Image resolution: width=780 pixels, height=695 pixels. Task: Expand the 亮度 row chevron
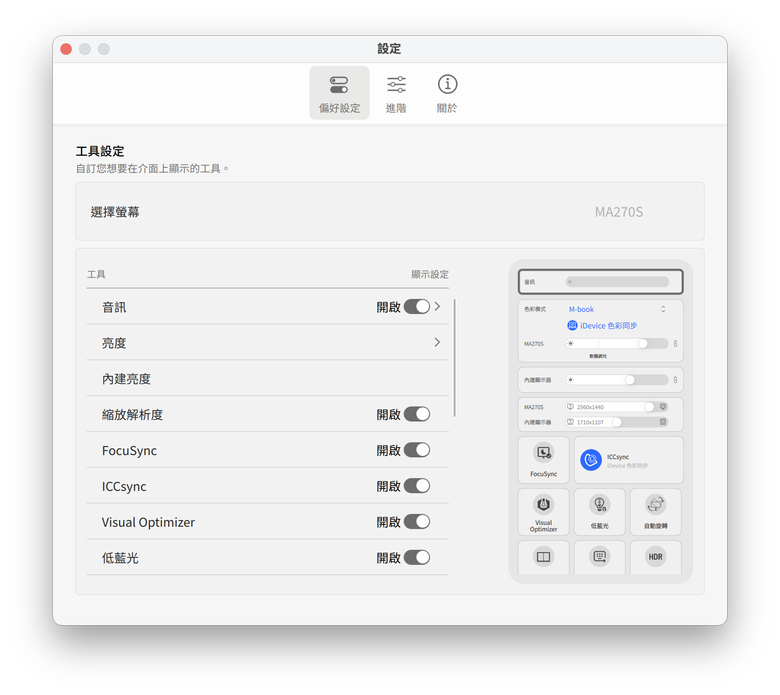click(x=437, y=342)
